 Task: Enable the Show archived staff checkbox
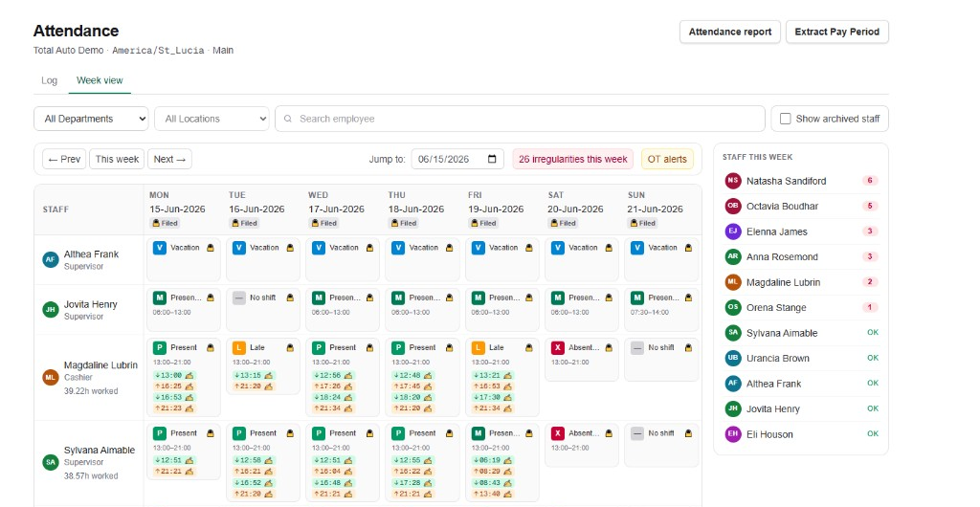coord(786,119)
